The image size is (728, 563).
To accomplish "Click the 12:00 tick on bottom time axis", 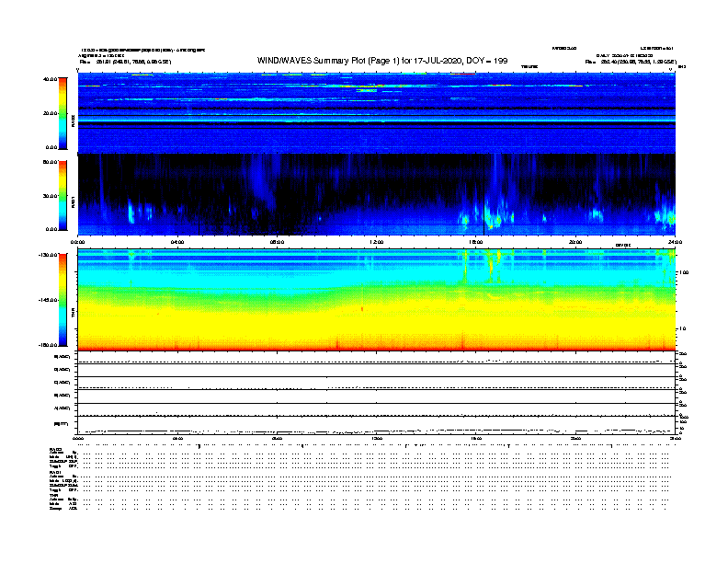I will point(377,438).
